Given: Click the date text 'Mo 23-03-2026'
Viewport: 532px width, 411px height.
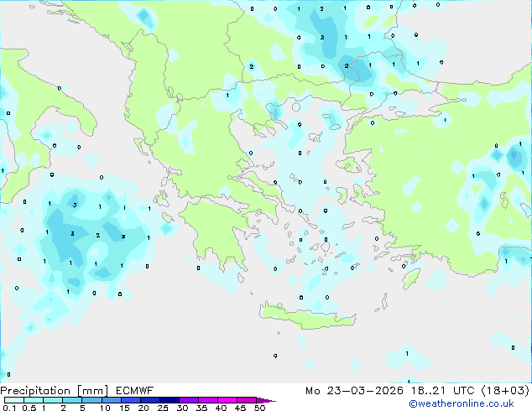Looking at the screenshot, I should click(355, 391).
